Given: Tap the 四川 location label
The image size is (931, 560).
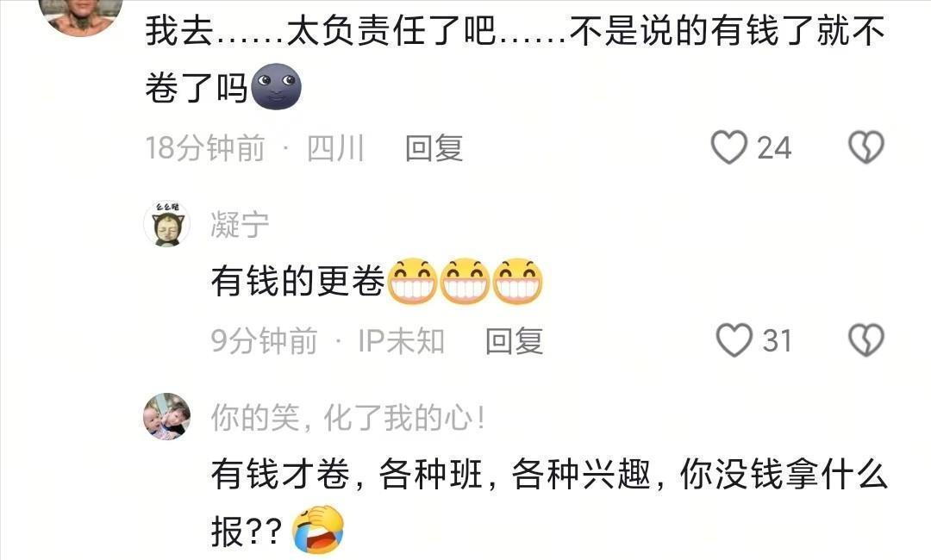Looking at the screenshot, I should click(335, 147).
